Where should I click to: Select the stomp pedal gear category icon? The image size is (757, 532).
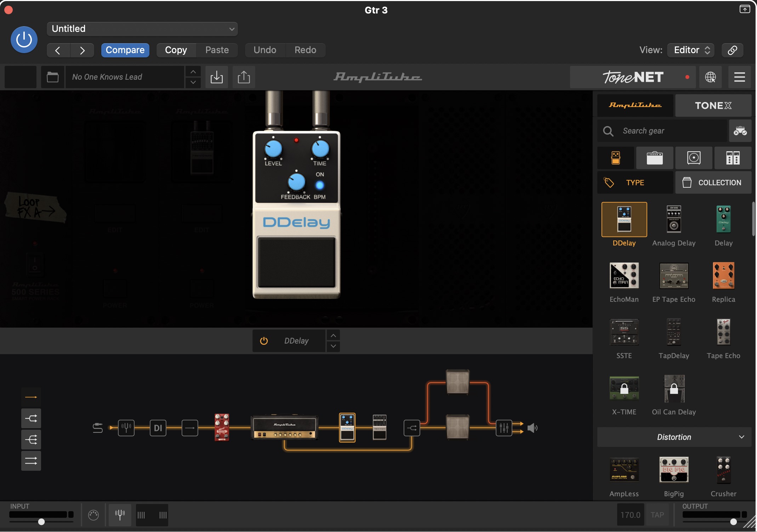click(616, 158)
